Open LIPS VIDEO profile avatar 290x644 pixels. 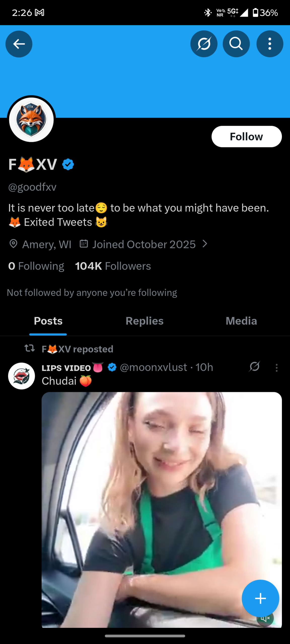[x=22, y=376]
